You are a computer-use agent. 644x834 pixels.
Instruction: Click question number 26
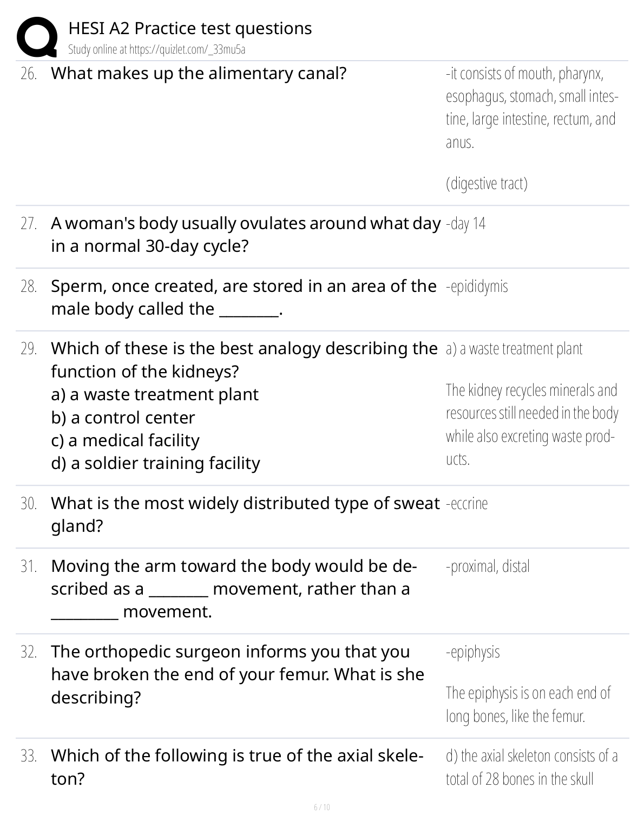point(29,74)
